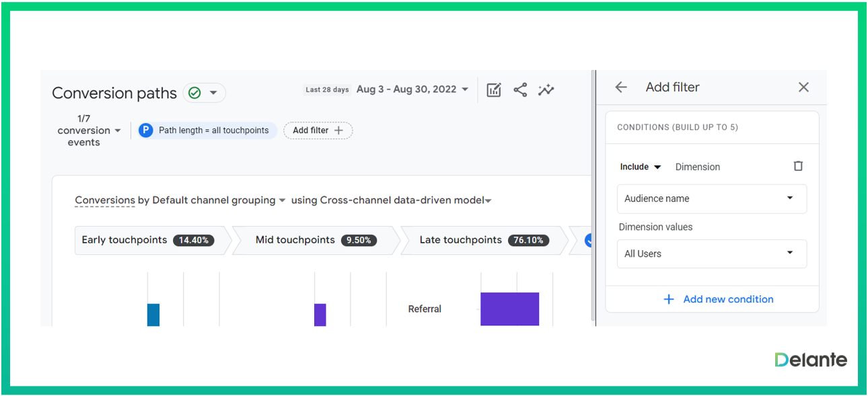Click the plus icon beside Add new condition
Image resolution: width=868 pixels, height=396 pixels.
(669, 299)
